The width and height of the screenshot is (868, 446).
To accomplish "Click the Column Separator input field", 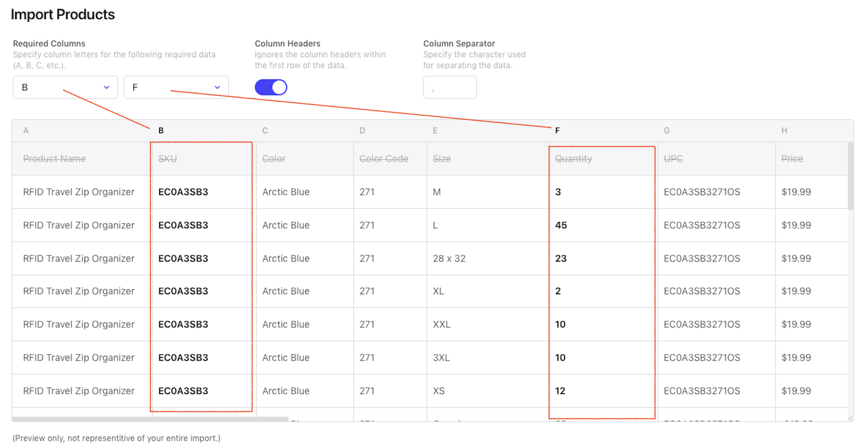I will pyautogui.click(x=449, y=87).
